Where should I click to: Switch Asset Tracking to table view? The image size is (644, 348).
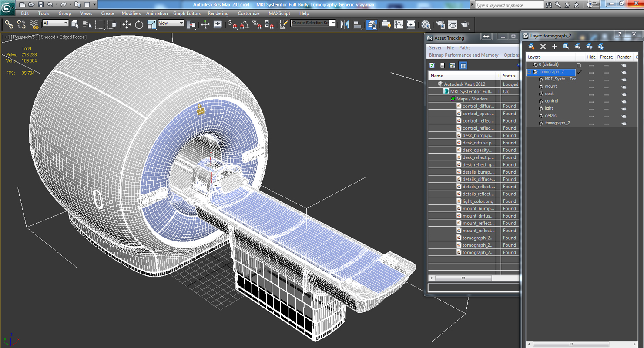point(463,65)
